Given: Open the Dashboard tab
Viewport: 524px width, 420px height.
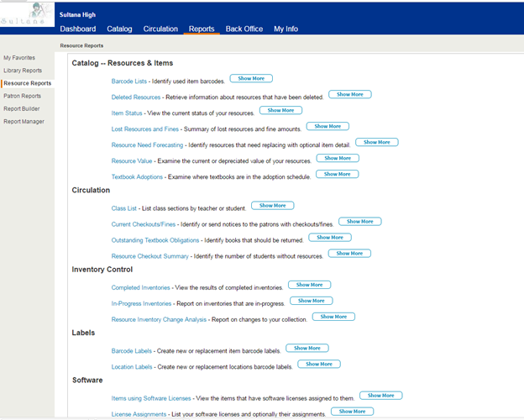Looking at the screenshot, I should [78, 29].
